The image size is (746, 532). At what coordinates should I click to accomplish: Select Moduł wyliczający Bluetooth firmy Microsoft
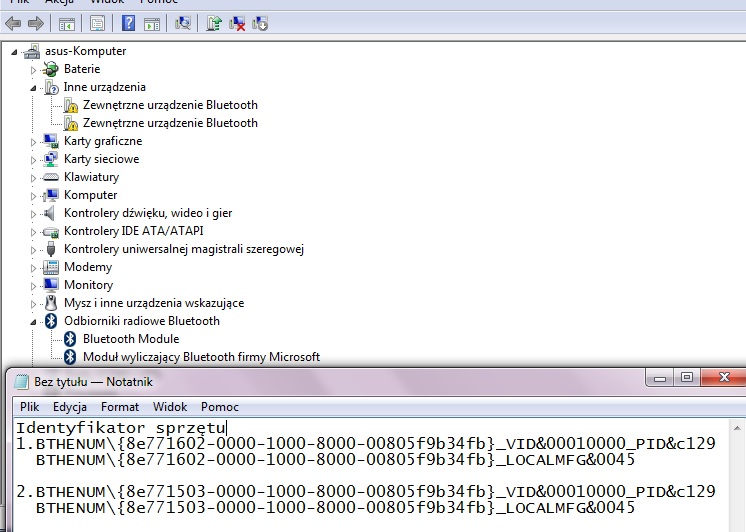pyautogui.click(x=201, y=357)
